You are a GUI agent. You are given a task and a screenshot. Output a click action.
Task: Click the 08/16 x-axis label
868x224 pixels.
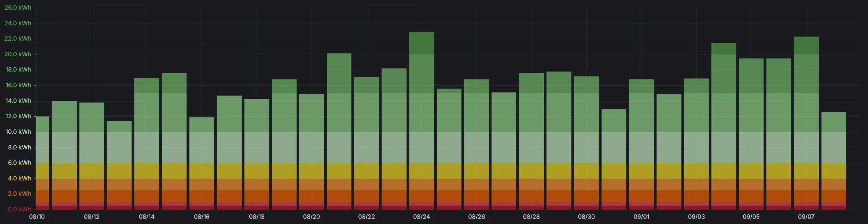pos(202,217)
